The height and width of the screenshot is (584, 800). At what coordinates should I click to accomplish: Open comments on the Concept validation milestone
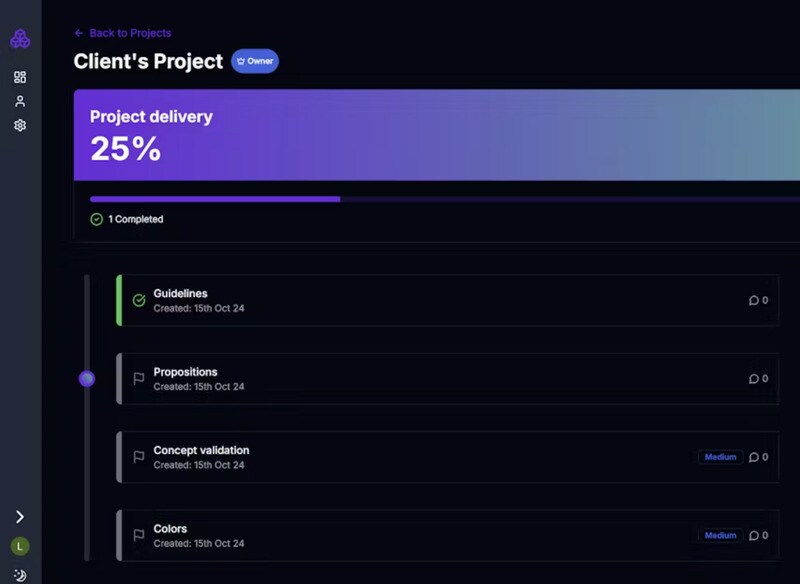click(x=758, y=457)
